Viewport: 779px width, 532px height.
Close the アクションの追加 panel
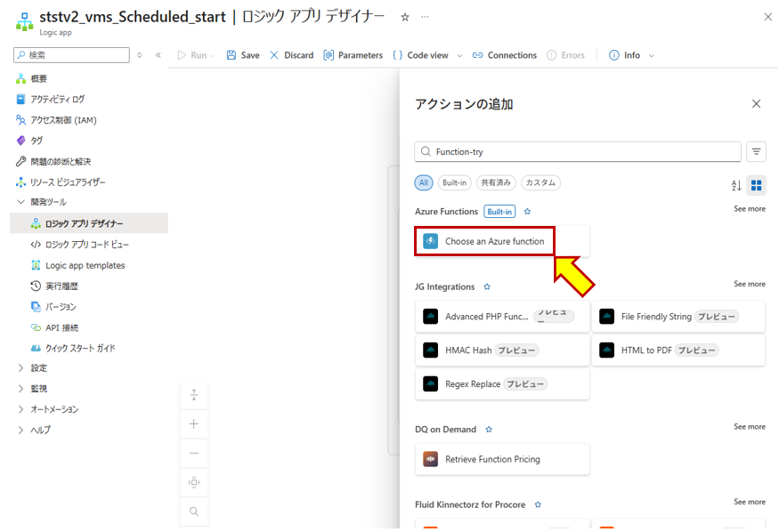tap(756, 104)
